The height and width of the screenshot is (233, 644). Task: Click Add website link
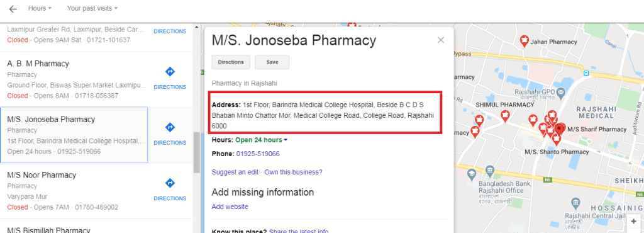point(230,207)
